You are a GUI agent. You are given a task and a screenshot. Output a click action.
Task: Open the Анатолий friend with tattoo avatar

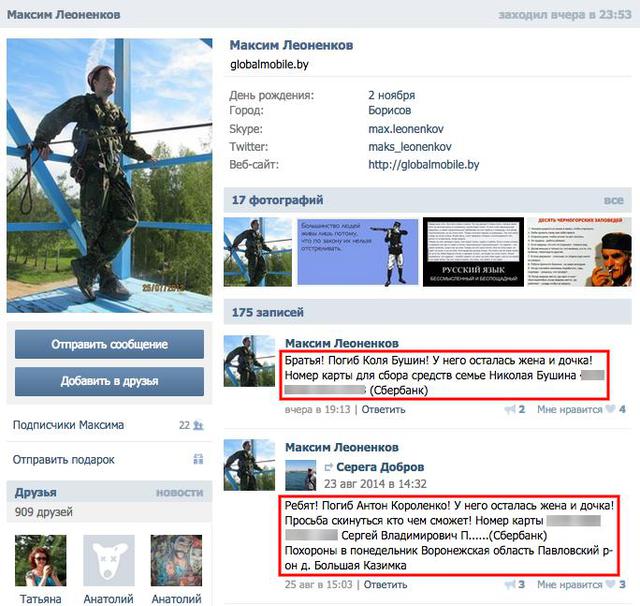[176, 560]
